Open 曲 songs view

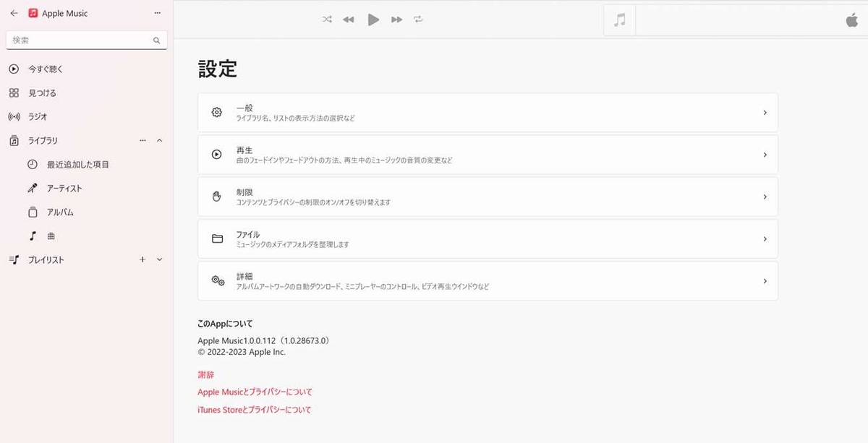point(87,236)
